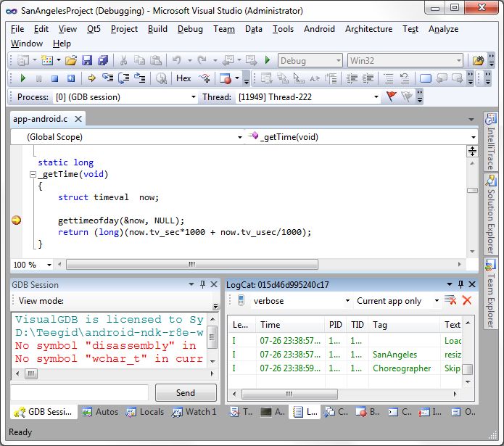Screen dimensions: 504x446
Task: Click the LogCat horizontal scrollbar thumb
Action: [x=289, y=394]
